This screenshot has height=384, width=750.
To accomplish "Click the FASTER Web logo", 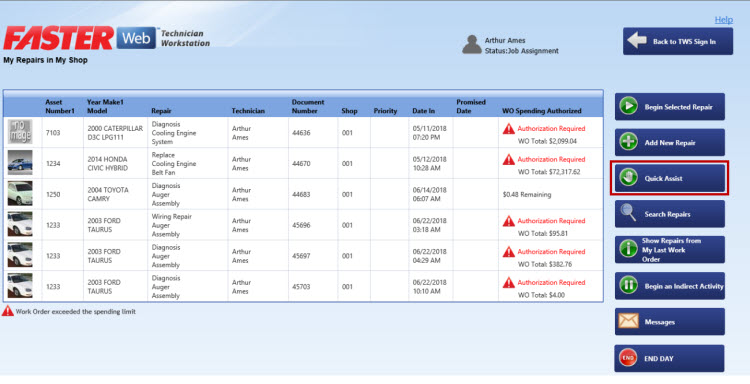I will point(79,38).
